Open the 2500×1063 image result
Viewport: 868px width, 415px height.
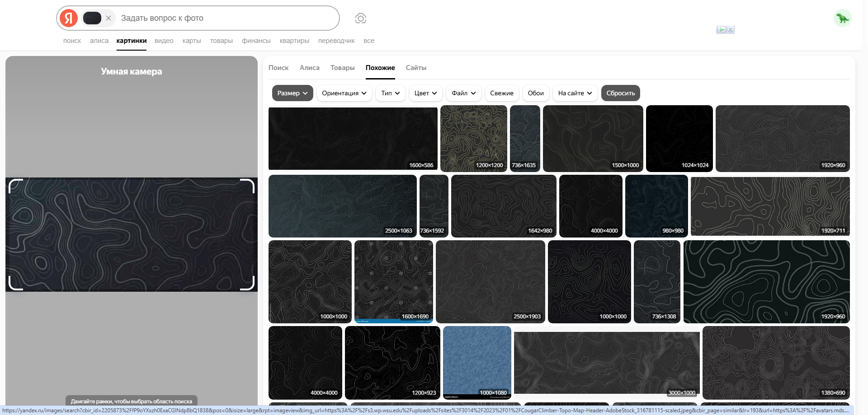coord(343,206)
